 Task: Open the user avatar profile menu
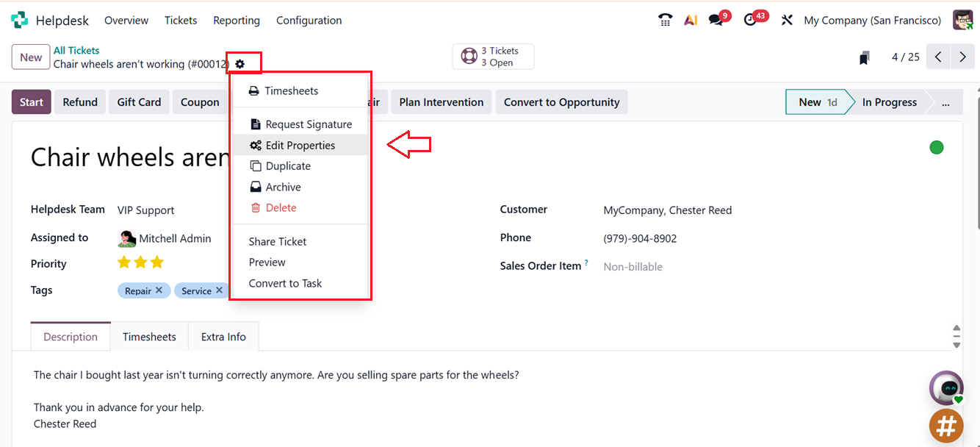point(962,20)
